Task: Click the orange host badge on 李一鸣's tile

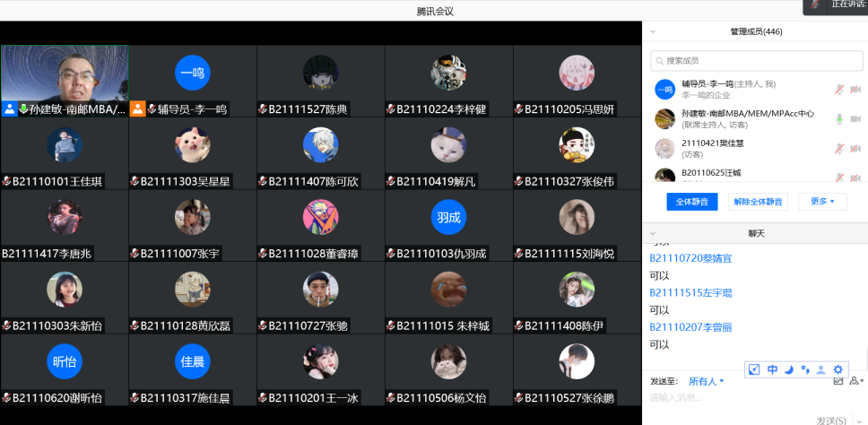Action: 138,108
